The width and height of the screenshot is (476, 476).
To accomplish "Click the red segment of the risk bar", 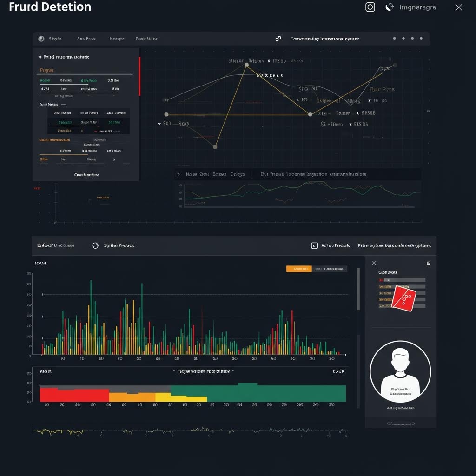I will (x=74, y=395).
